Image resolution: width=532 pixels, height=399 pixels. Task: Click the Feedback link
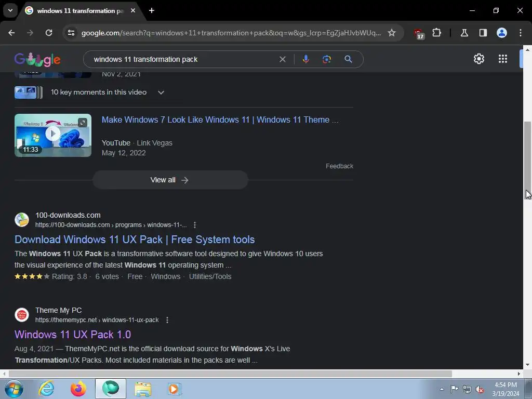339,166
